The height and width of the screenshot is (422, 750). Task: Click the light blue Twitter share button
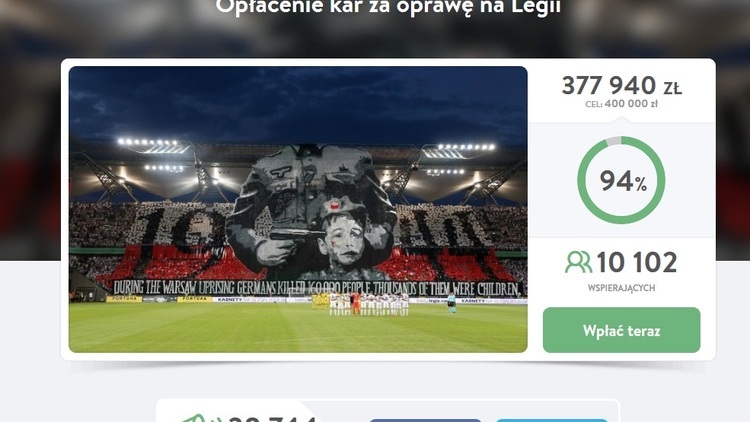click(551, 420)
